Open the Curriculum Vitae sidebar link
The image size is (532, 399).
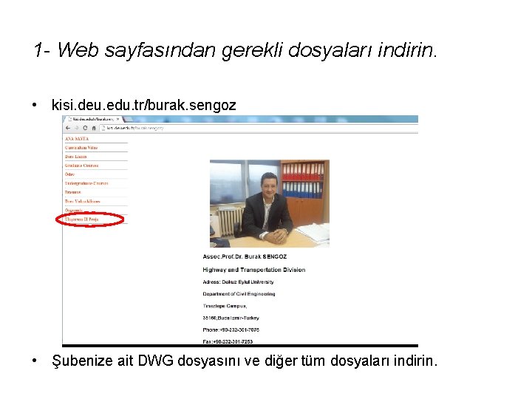point(81,148)
